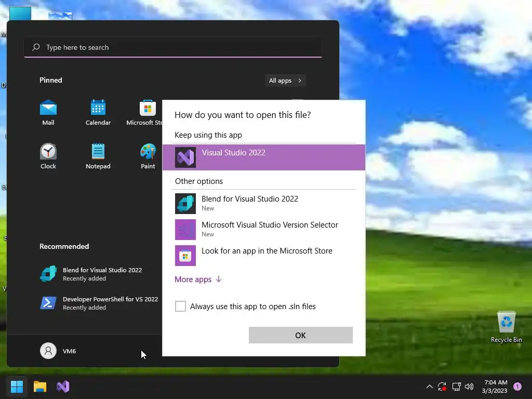
Task: Pick Microsoft Visual Studio Version Selector
Action: [x=263, y=229]
